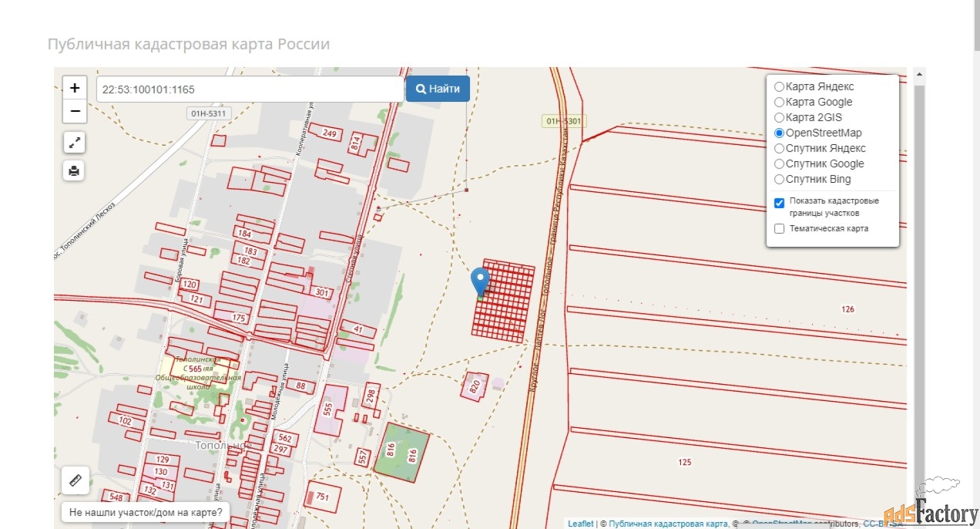Select Карта 2GIS base layer
The height and width of the screenshot is (529, 980).
pyautogui.click(x=779, y=118)
